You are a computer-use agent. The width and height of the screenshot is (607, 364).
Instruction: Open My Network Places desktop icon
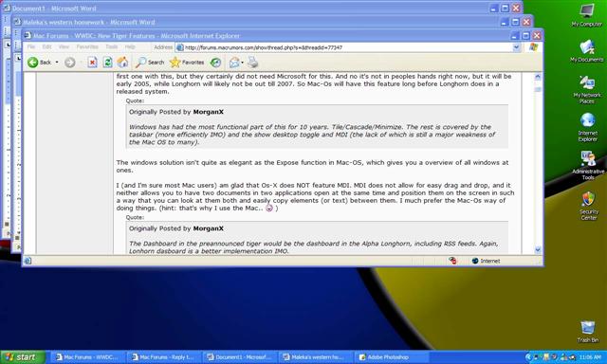click(587, 90)
